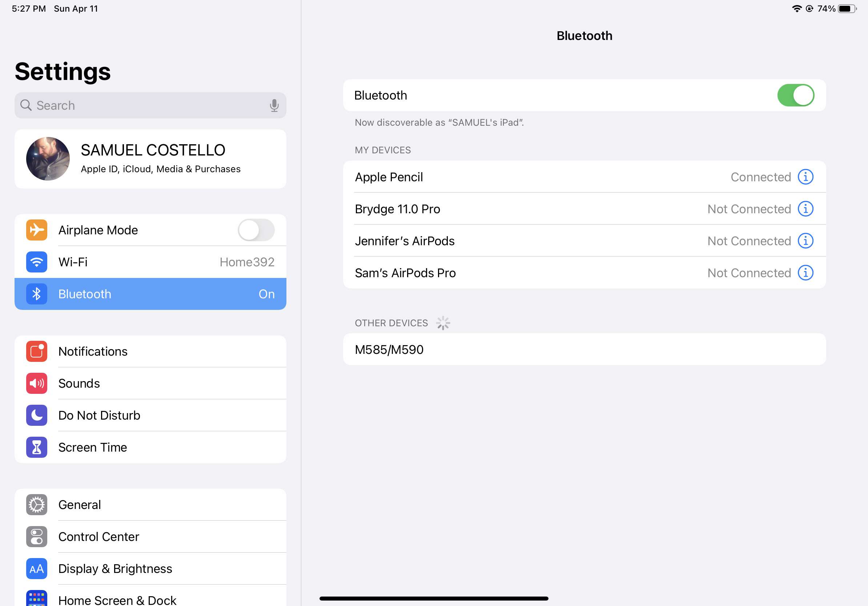Tap the battery indicator in status bar
The width and height of the screenshot is (868, 606).
point(847,9)
